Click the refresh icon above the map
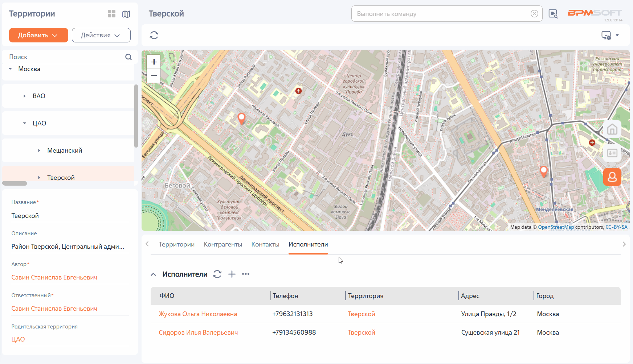Image resolution: width=633 pixels, height=364 pixels. (x=154, y=35)
